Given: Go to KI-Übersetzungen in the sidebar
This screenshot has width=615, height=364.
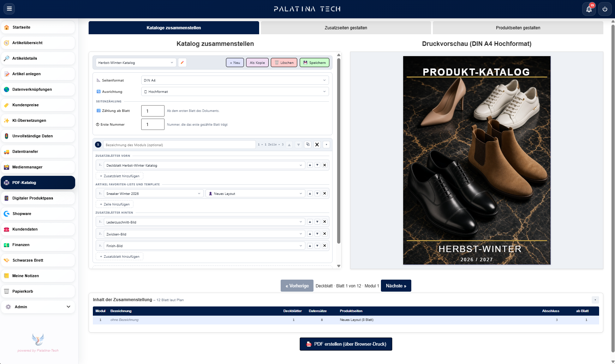Looking at the screenshot, I should coord(38,120).
